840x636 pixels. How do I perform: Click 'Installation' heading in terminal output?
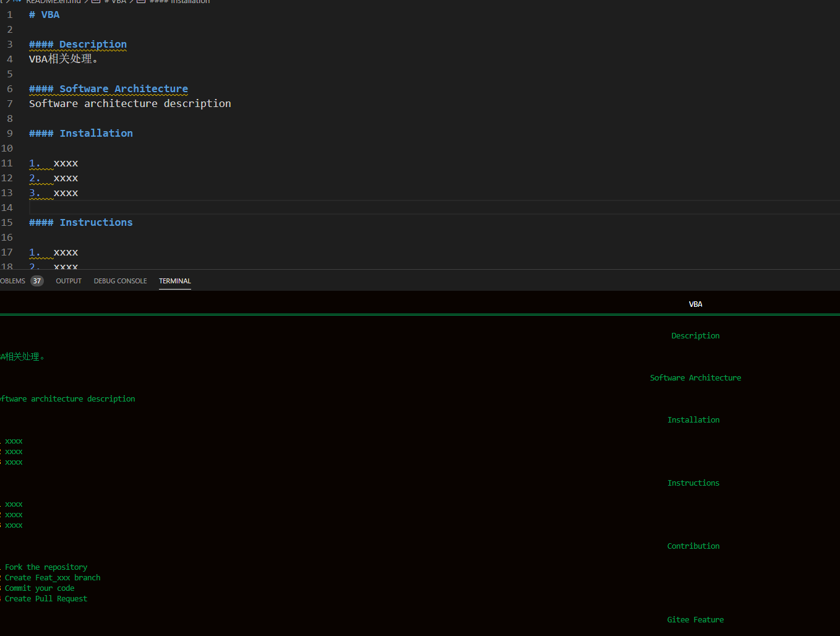[x=693, y=420]
